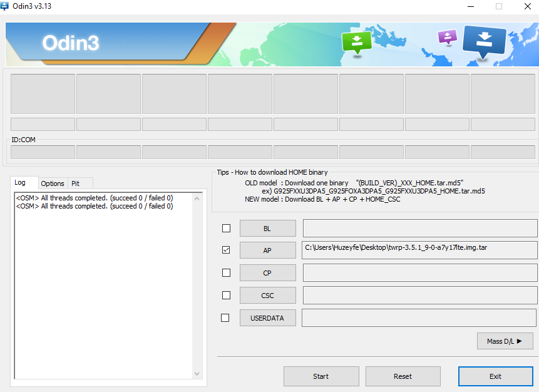Start the flashing process
Viewport: 539px width, 392px height.
coord(321,376)
